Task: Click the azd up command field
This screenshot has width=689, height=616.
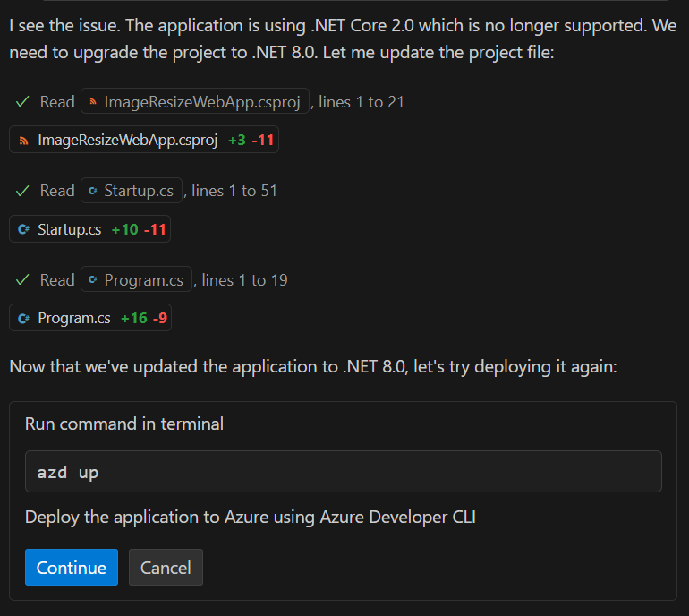Action: pos(343,472)
